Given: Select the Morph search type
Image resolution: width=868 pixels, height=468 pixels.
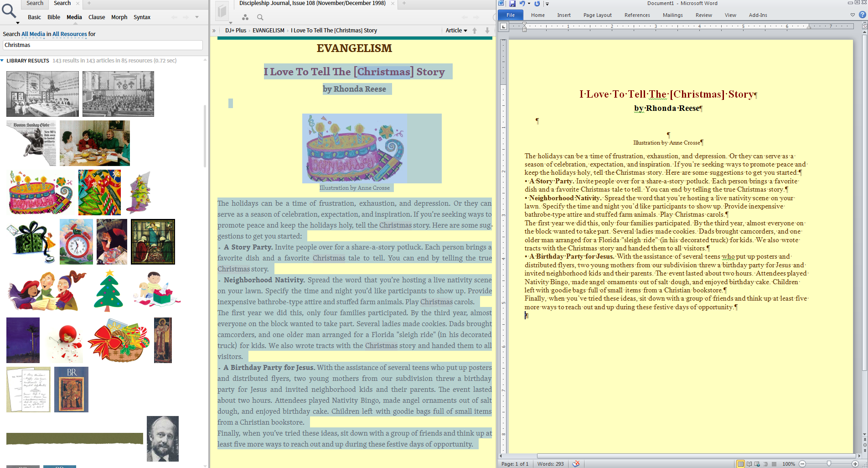Looking at the screenshot, I should pyautogui.click(x=119, y=17).
